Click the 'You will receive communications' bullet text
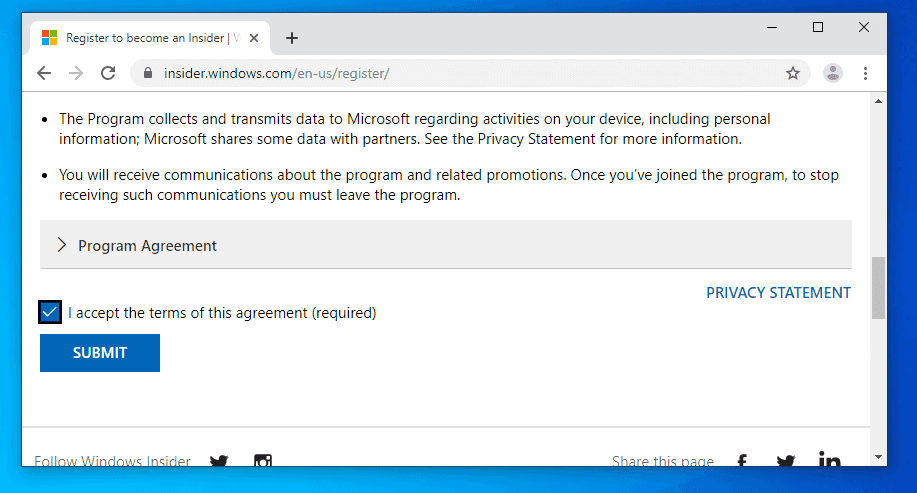917x493 pixels. (449, 185)
